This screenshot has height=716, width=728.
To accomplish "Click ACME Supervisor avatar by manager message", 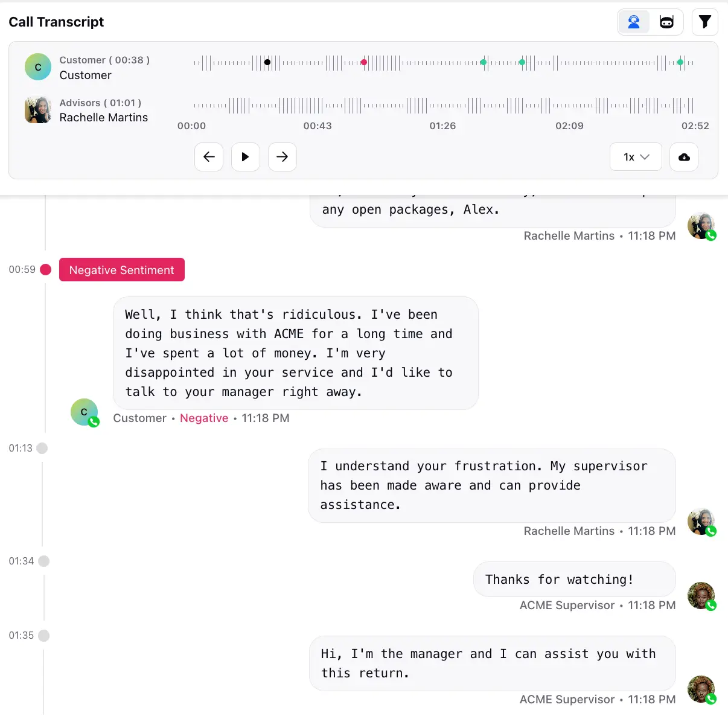I will pyautogui.click(x=701, y=690).
